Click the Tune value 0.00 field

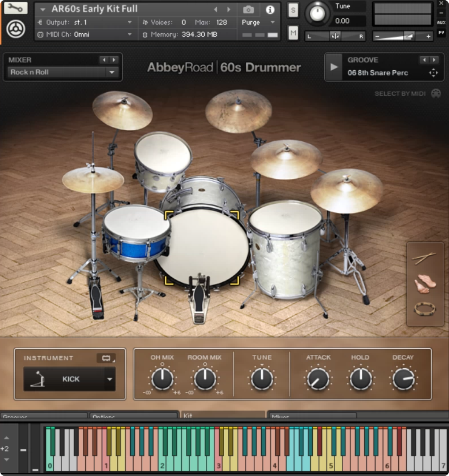pyautogui.click(x=342, y=21)
